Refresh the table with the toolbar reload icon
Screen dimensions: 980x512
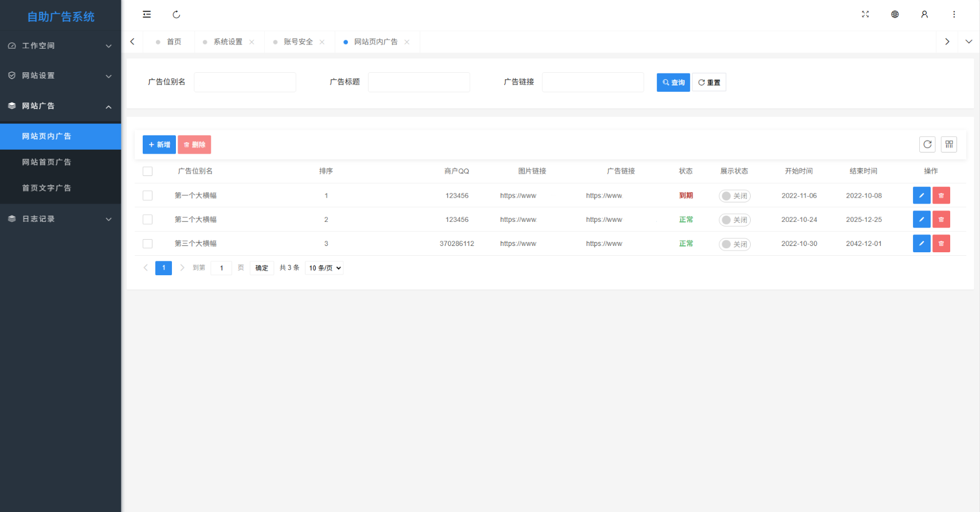927,144
